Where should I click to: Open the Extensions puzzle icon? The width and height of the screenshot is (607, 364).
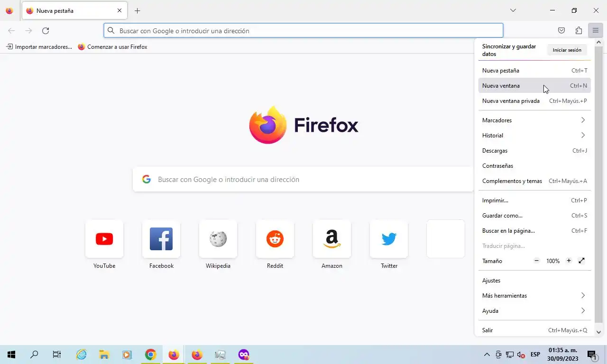[x=579, y=31]
